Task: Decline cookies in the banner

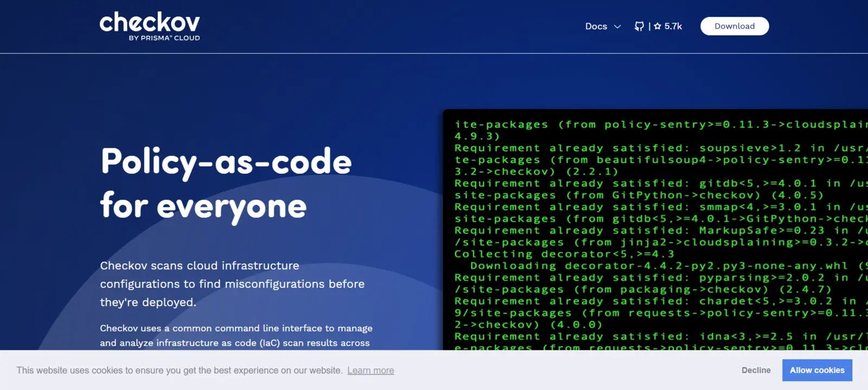Action: [x=756, y=370]
